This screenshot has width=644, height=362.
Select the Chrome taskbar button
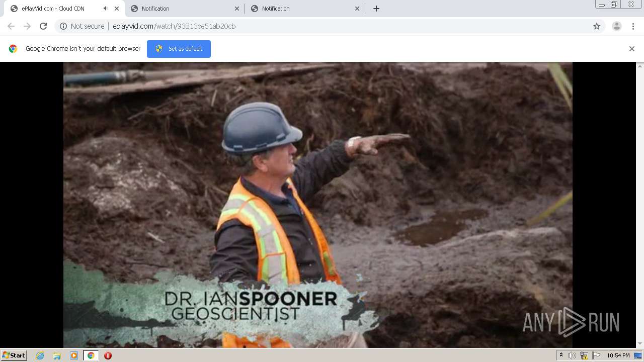coord(91,355)
